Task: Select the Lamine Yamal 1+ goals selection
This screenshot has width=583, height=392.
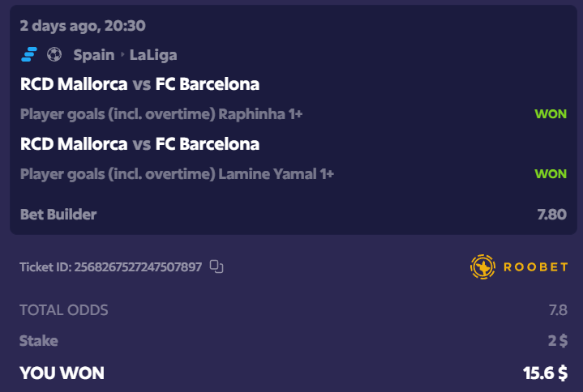Action: 177,174
